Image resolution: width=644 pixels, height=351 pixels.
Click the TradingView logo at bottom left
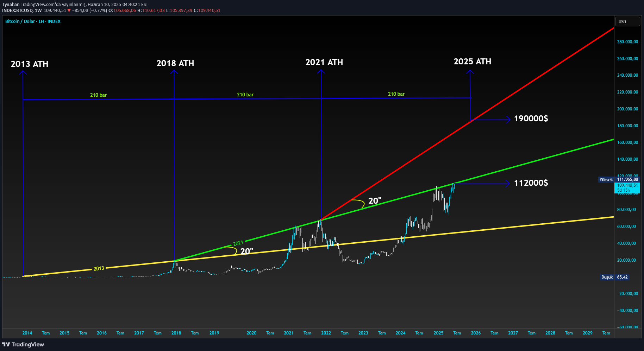pyautogui.click(x=23, y=344)
